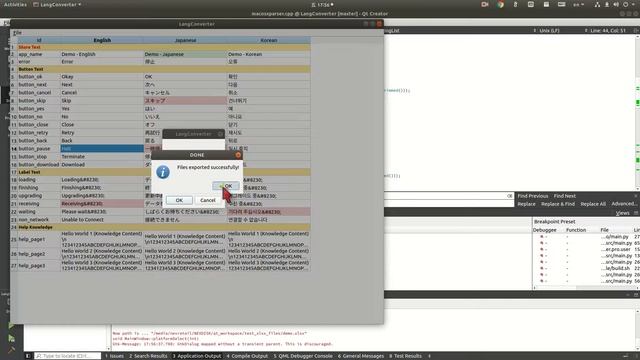
Task: Toggle the left sidebar icon in Qt Creator status bar
Action: point(28,356)
